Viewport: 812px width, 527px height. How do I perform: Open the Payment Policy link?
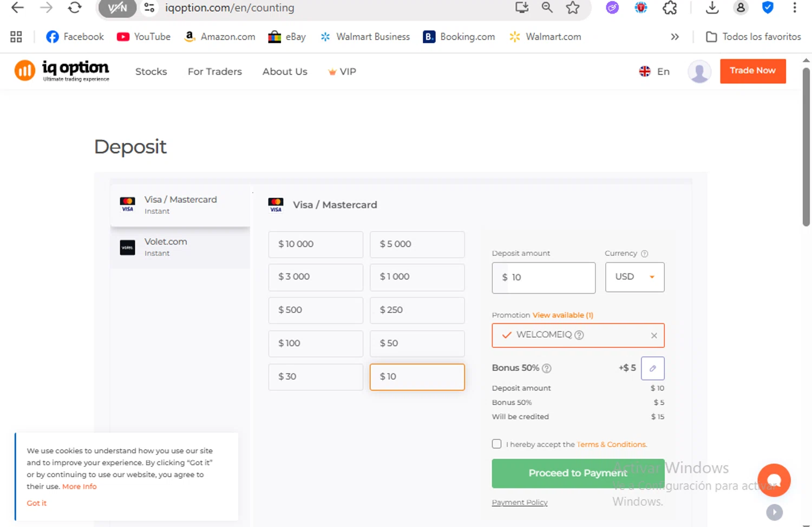(x=520, y=503)
